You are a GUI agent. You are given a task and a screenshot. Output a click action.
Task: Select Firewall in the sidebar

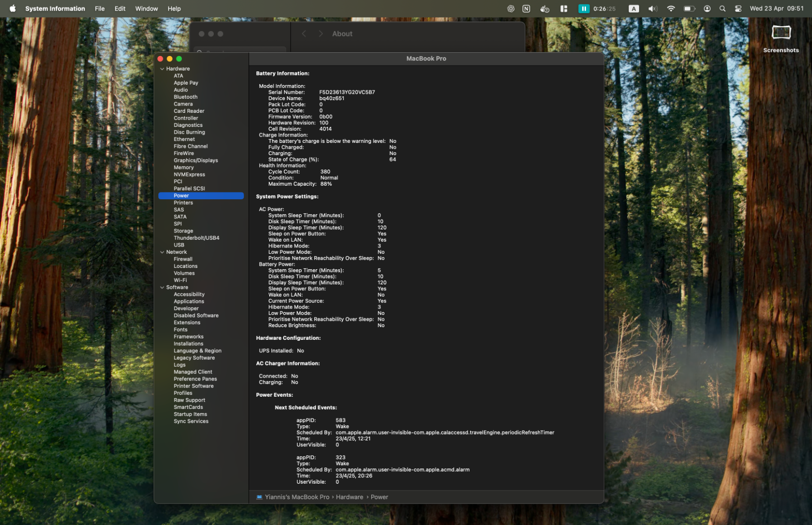(x=183, y=259)
